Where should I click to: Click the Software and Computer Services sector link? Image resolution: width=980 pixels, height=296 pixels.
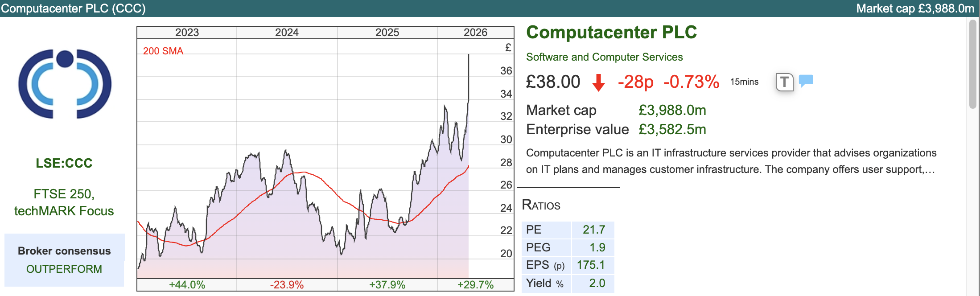[604, 57]
